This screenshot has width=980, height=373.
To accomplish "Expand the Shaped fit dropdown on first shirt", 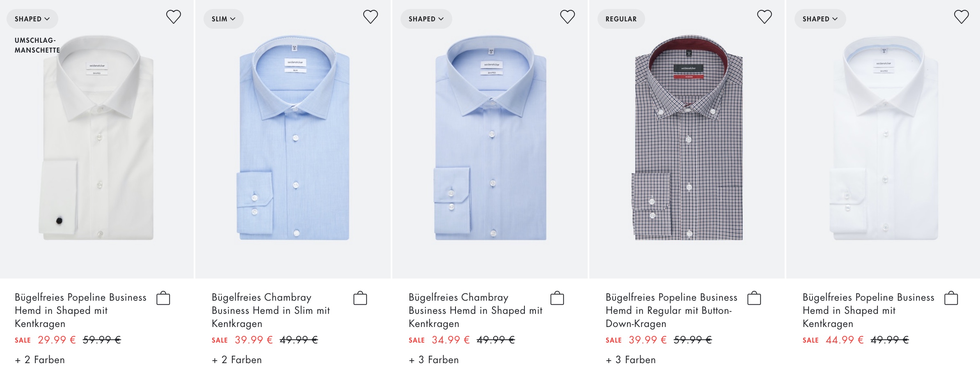I will [32, 19].
